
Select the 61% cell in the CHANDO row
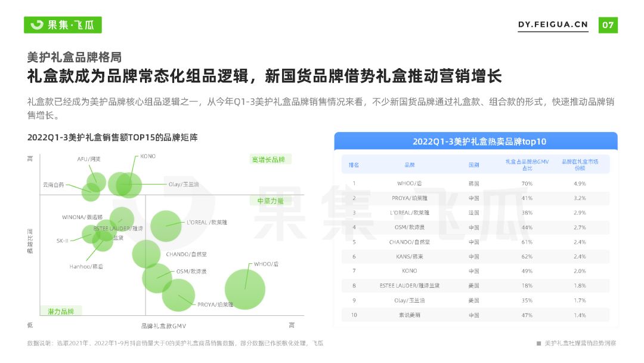527,242
